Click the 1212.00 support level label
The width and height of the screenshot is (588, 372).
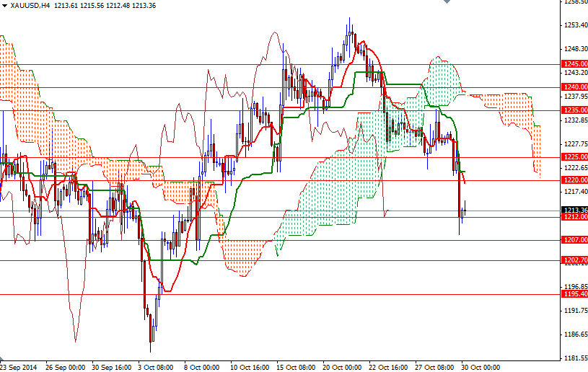click(574, 216)
